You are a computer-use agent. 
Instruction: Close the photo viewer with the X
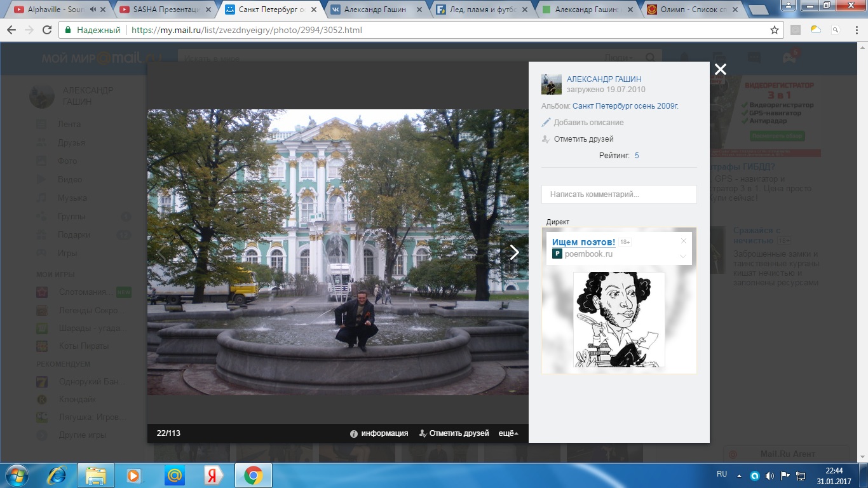click(720, 70)
